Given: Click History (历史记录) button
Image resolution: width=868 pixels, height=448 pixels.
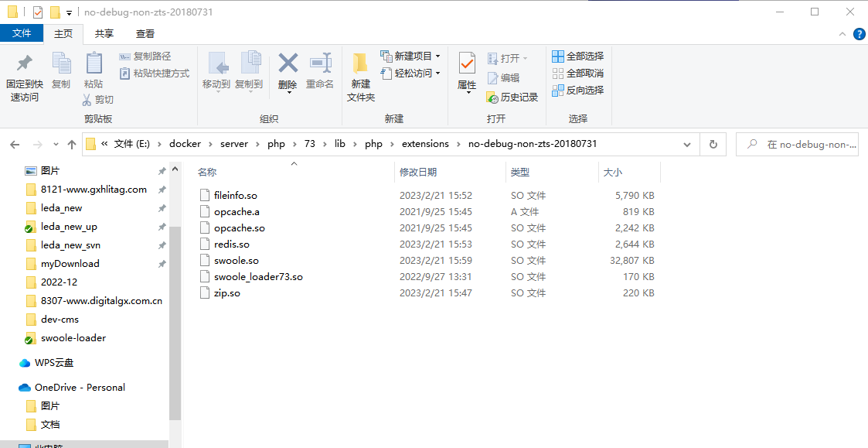Looking at the screenshot, I should click(x=512, y=97).
